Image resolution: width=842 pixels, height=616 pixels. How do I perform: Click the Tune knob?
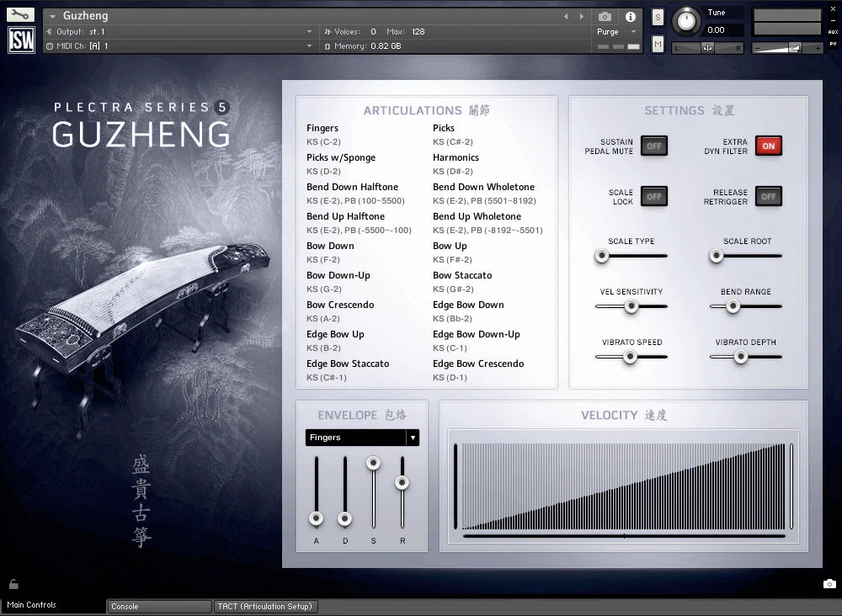(x=688, y=21)
